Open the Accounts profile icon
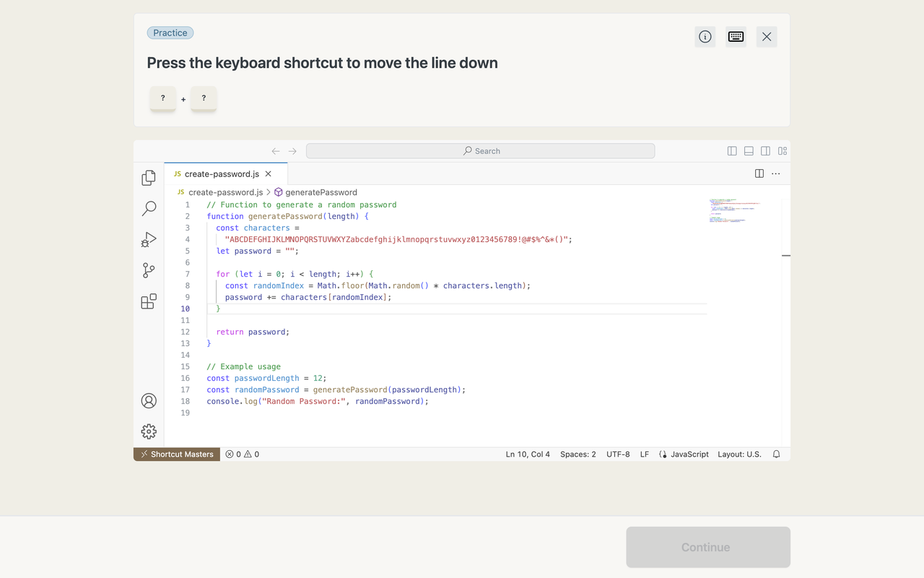Image resolution: width=924 pixels, height=578 pixels. point(149,401)
